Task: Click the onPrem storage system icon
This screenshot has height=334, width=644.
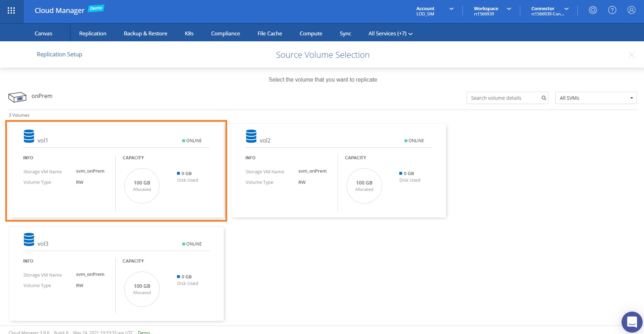Action: coord(17,97)
